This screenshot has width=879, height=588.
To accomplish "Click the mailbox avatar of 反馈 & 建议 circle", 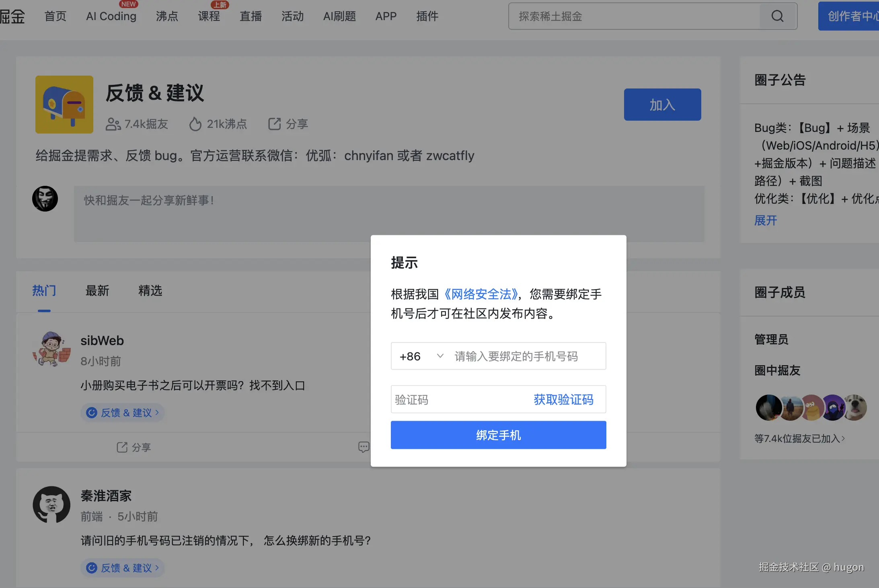I will pos(64,105).
